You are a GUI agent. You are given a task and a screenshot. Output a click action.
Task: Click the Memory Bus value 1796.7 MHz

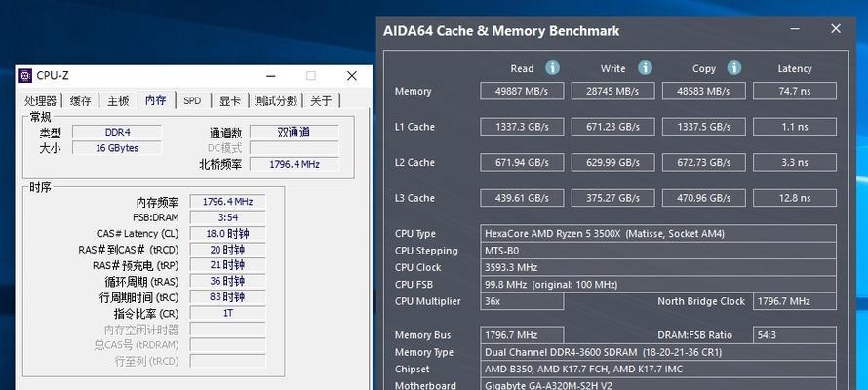point(522,335)
